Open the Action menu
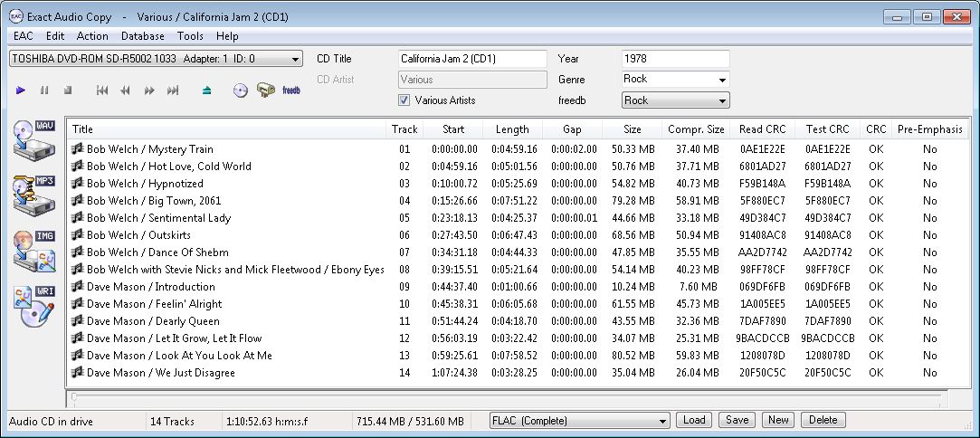Screen dimensions: 980x438 click(92, 36)
